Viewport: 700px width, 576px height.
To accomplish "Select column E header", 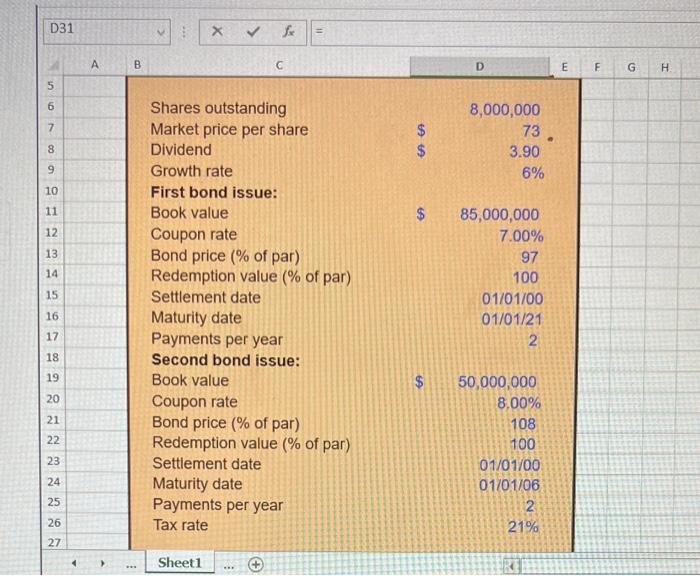I will tap(564, 67).
